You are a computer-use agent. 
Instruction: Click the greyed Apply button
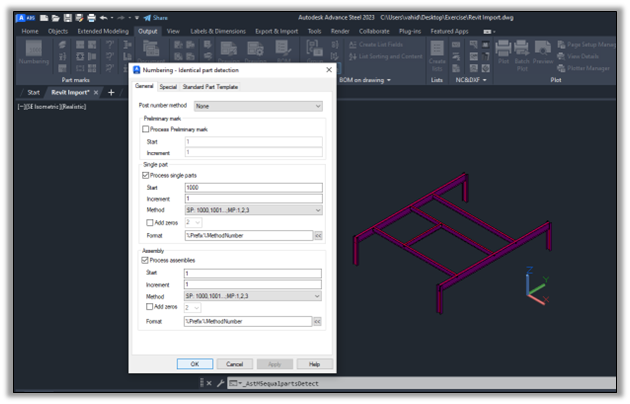pos(274,364)
